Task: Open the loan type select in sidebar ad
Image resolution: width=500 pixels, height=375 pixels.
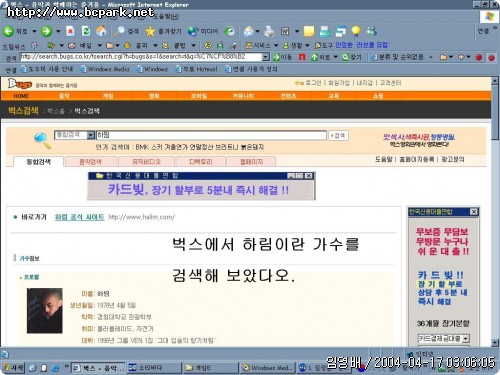Action: tap(444, 338)
